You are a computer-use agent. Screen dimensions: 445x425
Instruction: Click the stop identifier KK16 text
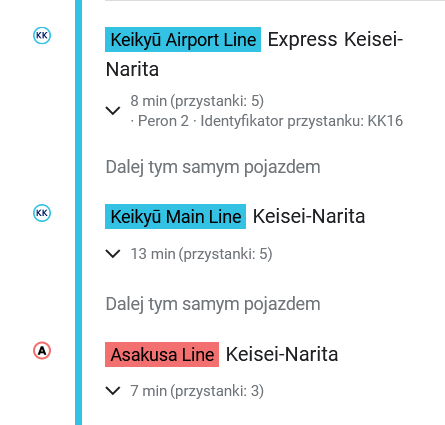385,121
